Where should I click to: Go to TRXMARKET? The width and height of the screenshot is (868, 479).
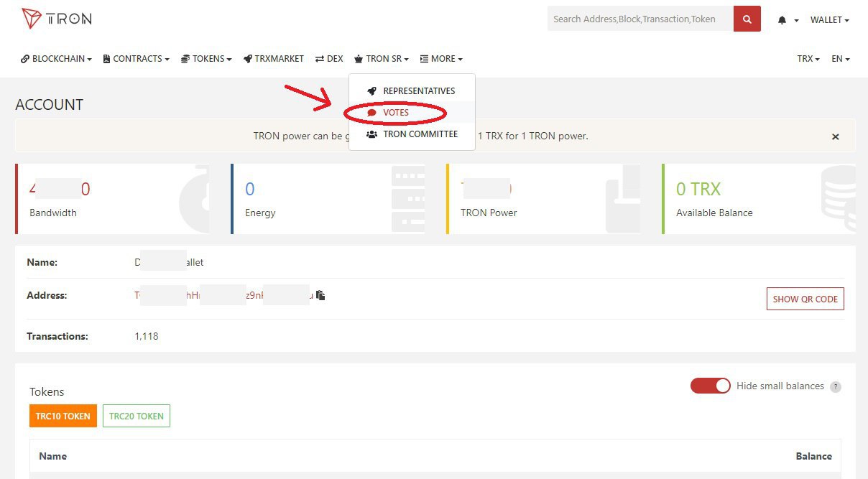[x=274, y=59]
